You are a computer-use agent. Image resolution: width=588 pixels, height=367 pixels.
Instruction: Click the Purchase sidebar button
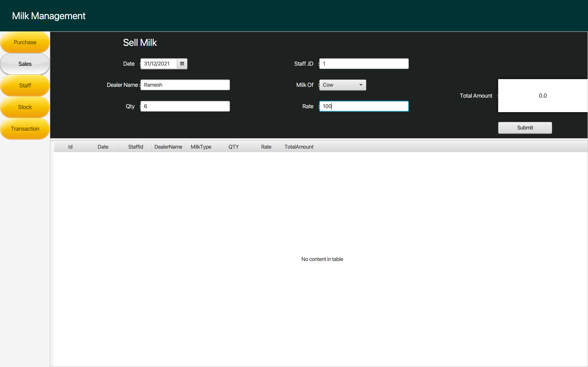pyautogui.click(x=25, y=42)
